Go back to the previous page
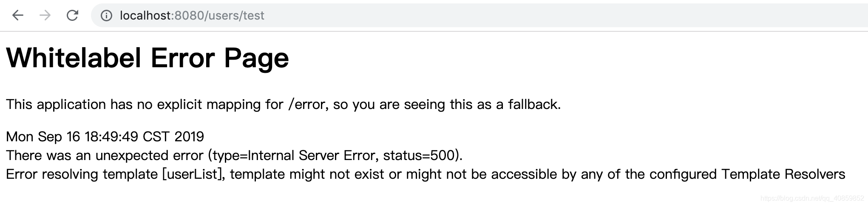 (x=18, y=16)
